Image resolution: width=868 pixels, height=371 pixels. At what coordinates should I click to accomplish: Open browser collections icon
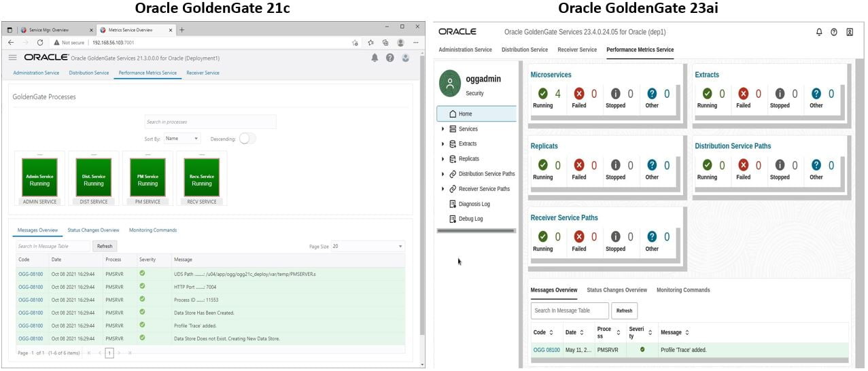tap(385, 42)
